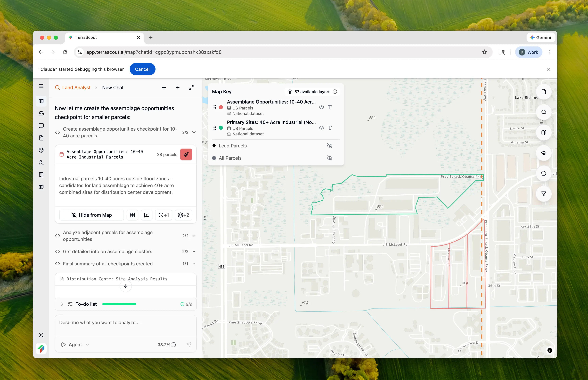The width and height of the screenshot is (588, 380).
Task: Click the filter funnel icon on map
Action: click(x=543, y=194)
